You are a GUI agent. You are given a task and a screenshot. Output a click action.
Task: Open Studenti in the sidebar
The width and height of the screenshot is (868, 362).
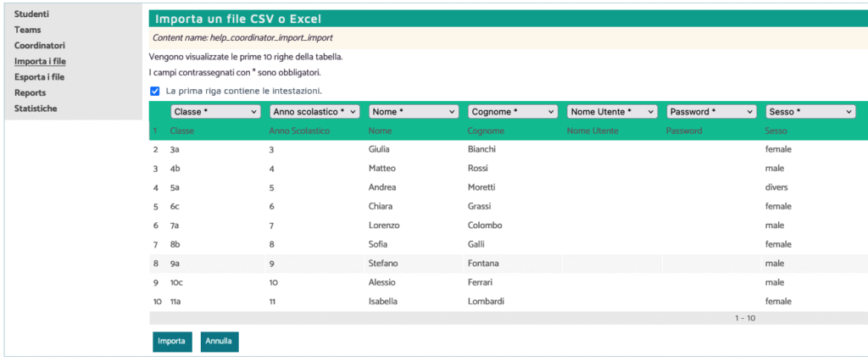[x=31, y=14]
